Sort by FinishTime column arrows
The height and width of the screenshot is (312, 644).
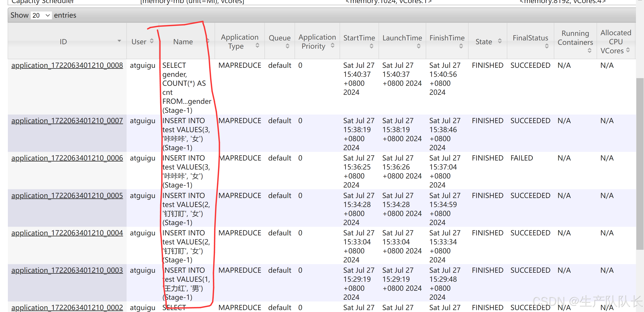461,46
